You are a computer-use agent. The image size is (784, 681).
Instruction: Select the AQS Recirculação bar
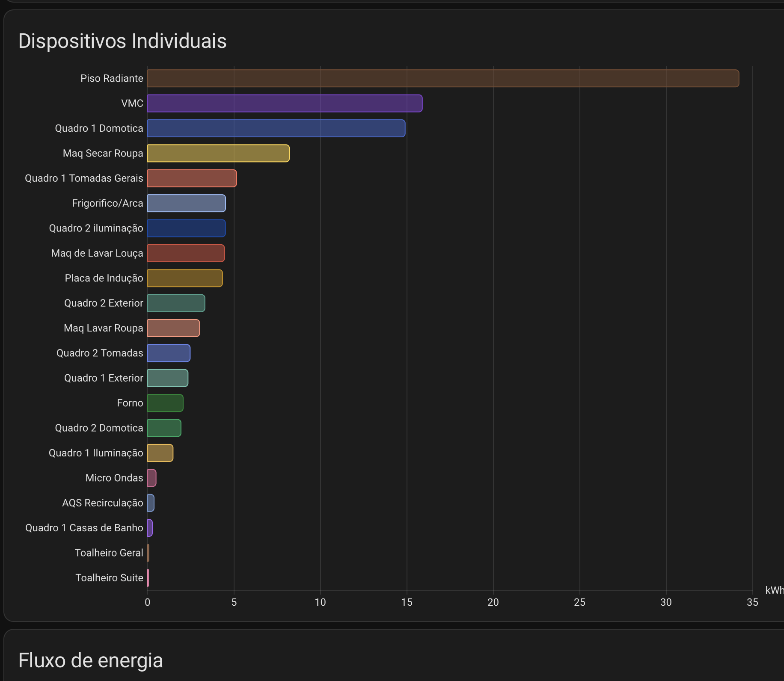[151, 503]
